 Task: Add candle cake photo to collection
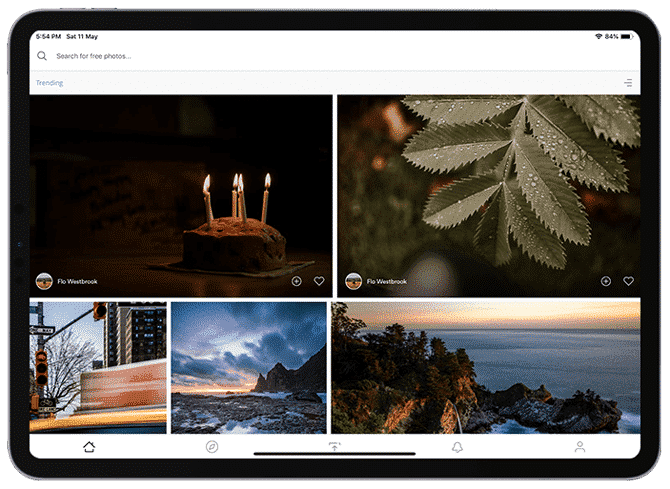click(297, 281)
